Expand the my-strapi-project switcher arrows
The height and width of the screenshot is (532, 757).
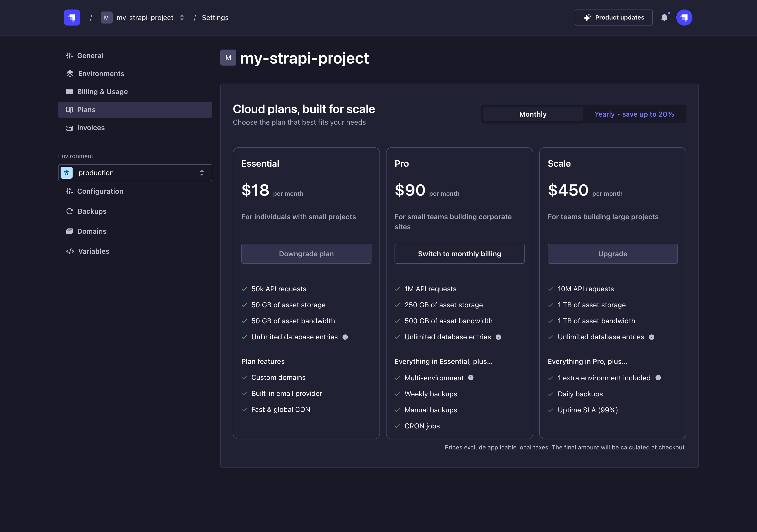(x=182, y=18)
